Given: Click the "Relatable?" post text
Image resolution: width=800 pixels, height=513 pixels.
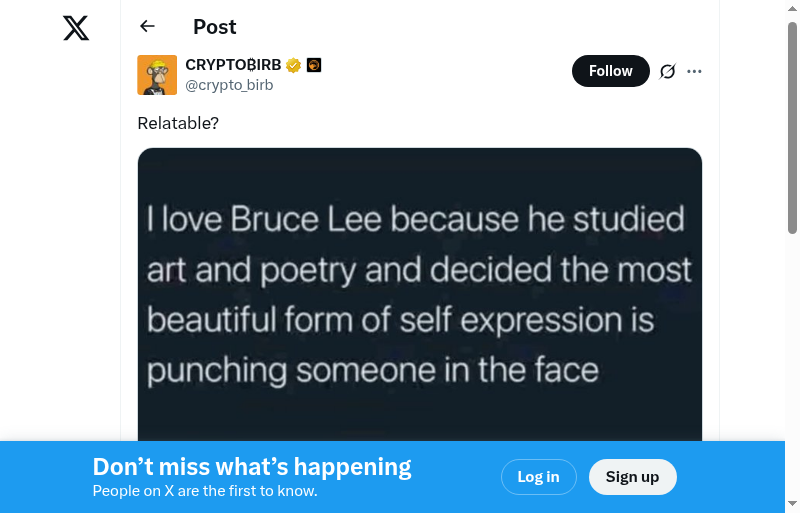Looking at the screenshot, I should tap(178, 123).
